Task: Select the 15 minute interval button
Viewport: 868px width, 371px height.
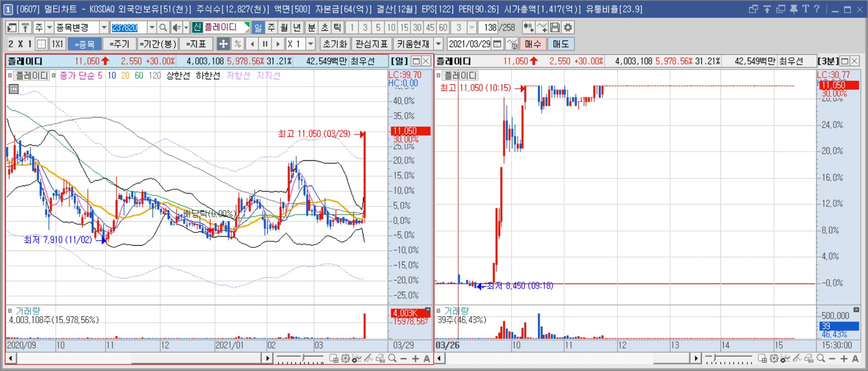Action: coord(404,27)
